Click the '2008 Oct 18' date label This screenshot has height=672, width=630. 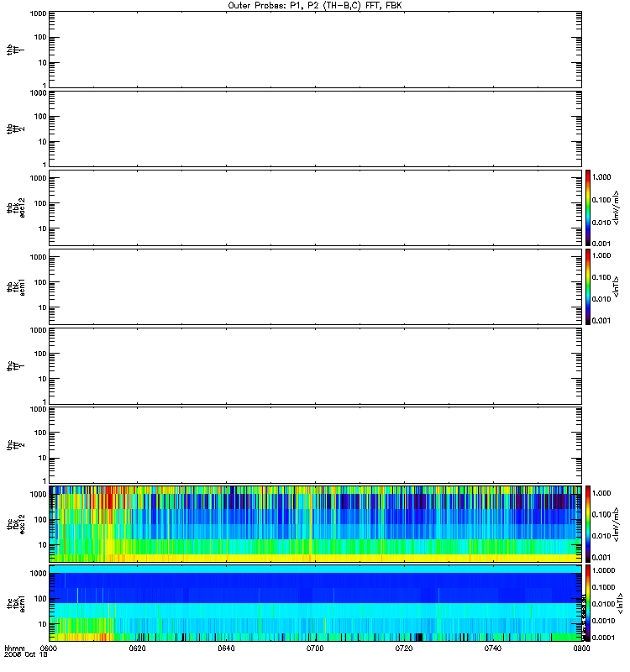26,655
